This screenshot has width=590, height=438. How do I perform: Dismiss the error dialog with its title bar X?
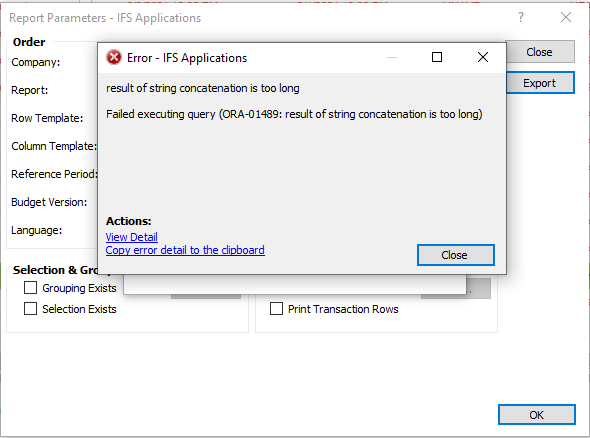point(483,57)
